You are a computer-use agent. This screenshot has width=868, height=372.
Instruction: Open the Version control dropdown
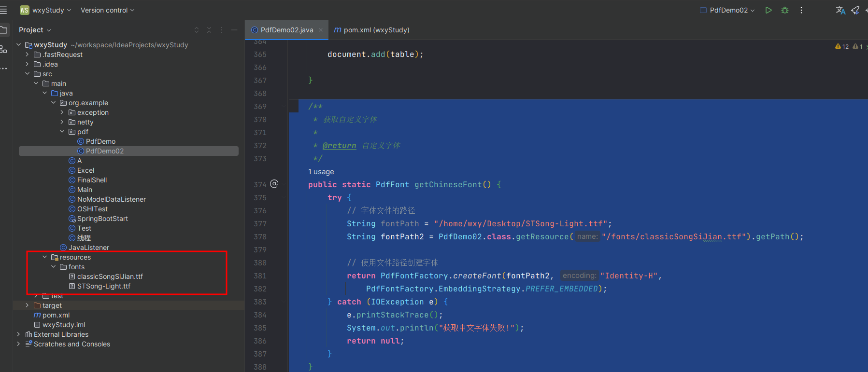click(x=107, y=10)
